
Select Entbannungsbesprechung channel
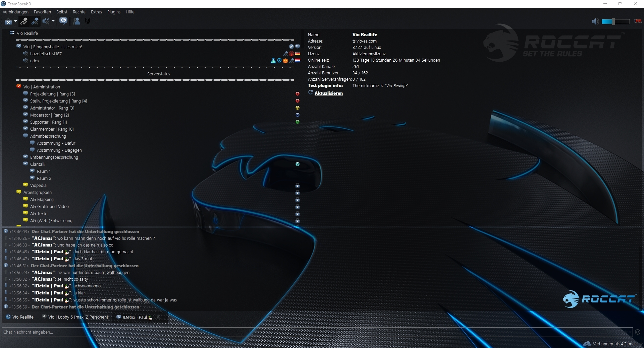click(54, 157)
